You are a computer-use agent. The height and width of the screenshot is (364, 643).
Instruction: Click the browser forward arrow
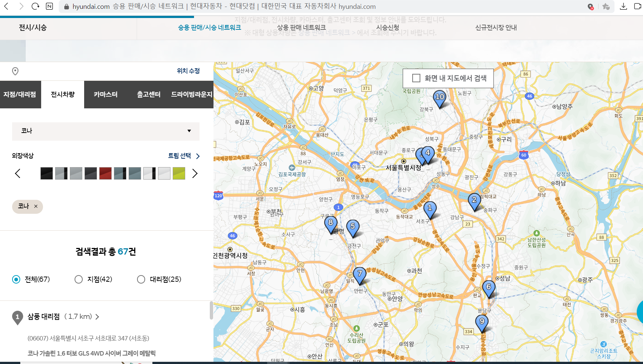(21, 6)
